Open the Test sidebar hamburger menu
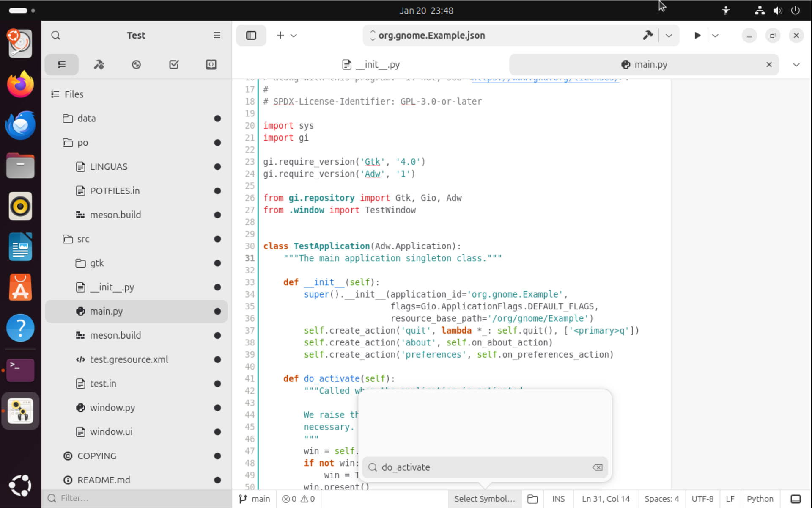 [x=217, y=36]
